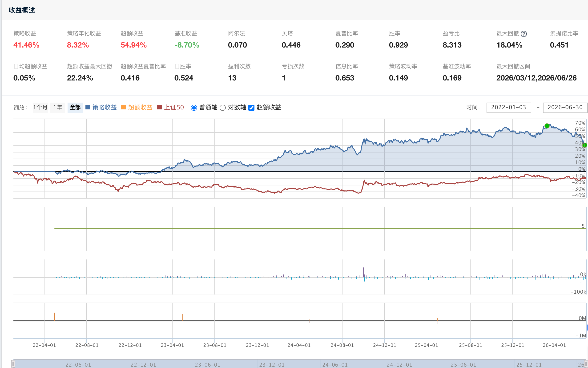Click the green drawdown start marker on chart
Screen dimensions: 588x368
coord(547,126)
